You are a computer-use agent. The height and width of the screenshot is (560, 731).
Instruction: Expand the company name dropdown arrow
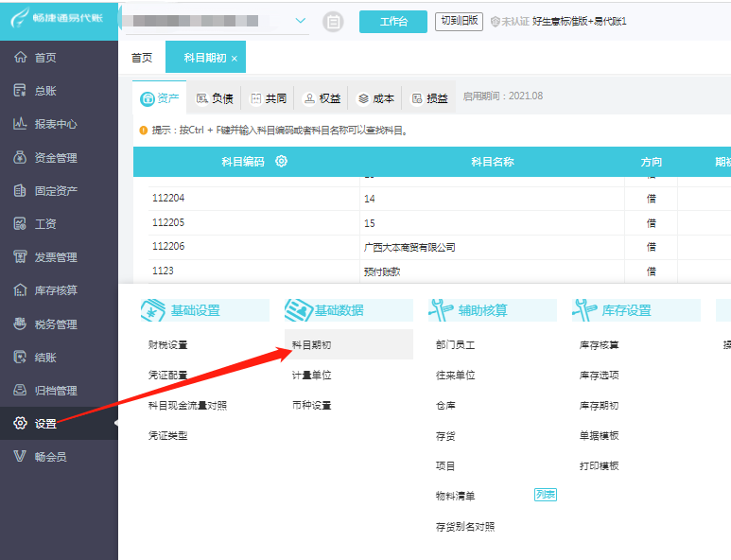click(x=301, y=21)
